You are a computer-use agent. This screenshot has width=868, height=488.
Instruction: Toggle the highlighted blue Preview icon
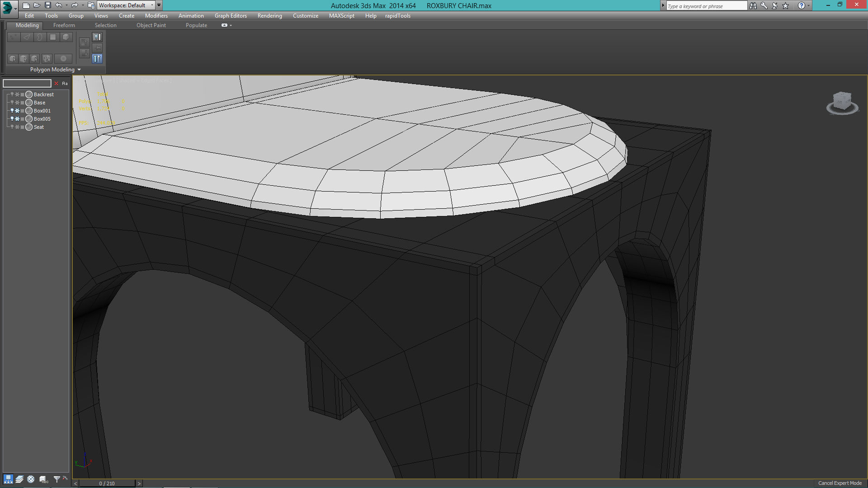pos(97,59)
